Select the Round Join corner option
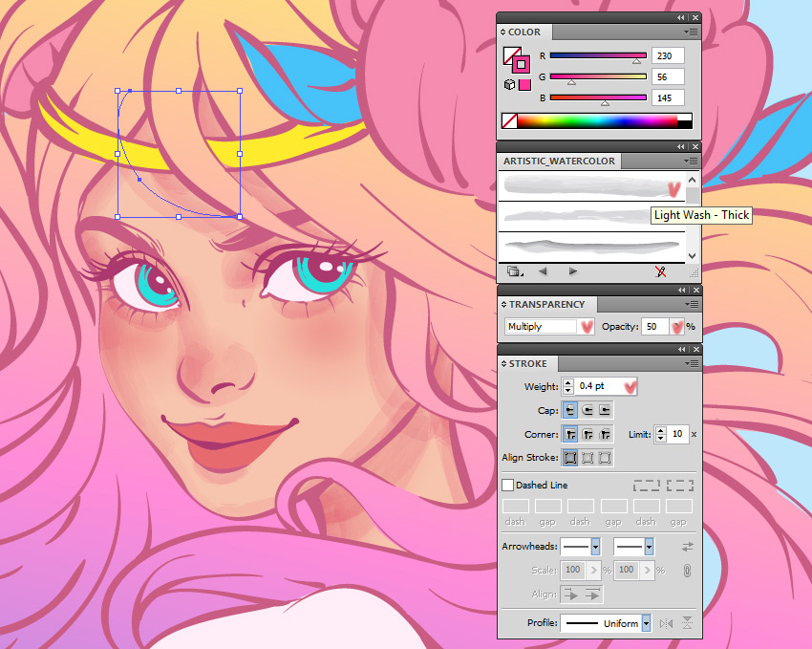The height and width of the screenshot is (649, 812). (x=588, y=434)
